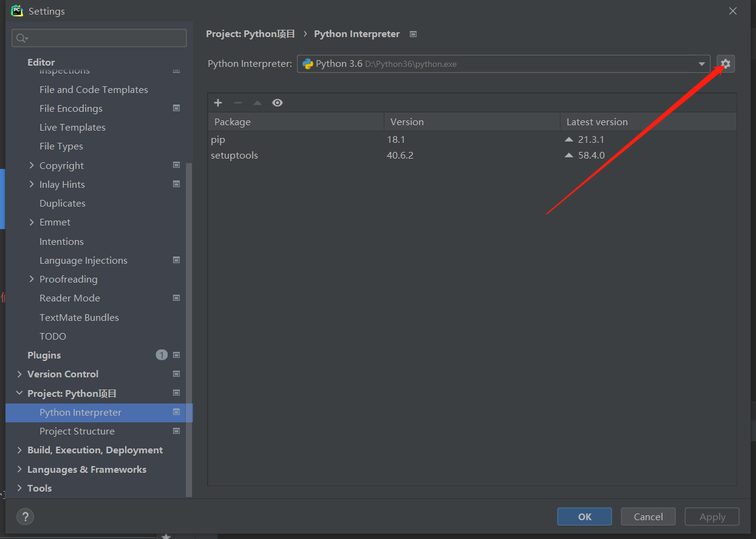Collapse the Project: Python项目 section
Screen dimensions: 756x539
[19, 393]
